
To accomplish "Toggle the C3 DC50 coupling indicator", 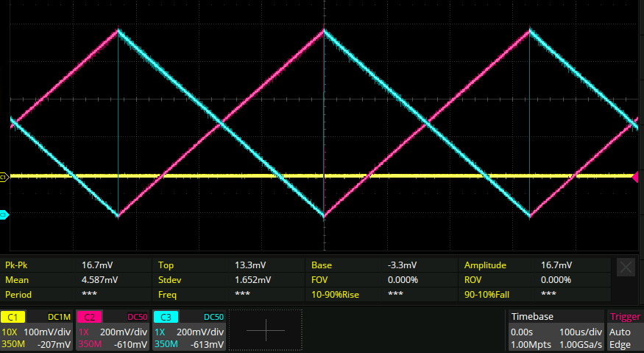I will tap(213, 317).
